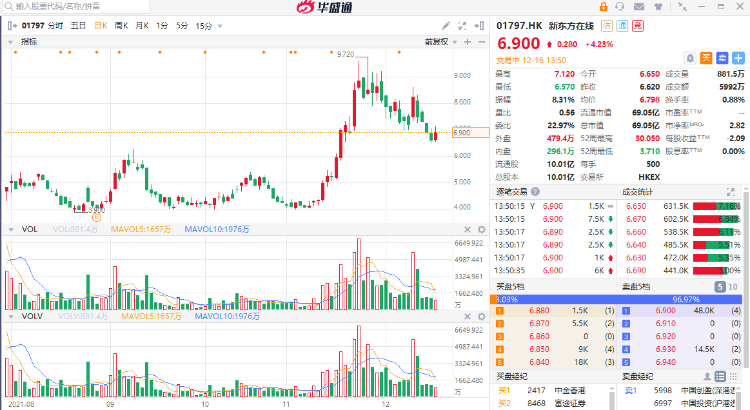Open the messages envelope icon
The image size is (750, 410).
(639, 6)
